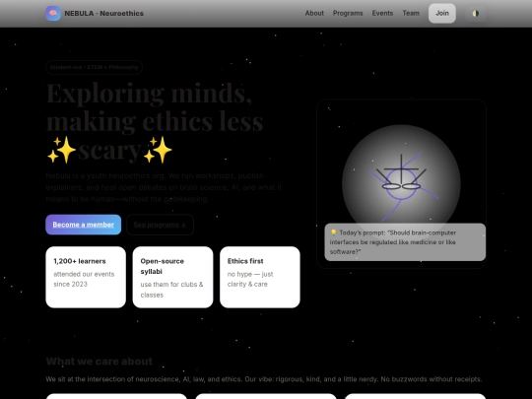The height and width of the screenshot is (399, 532).
Task: Click the 'Exploring minds' hero headline
Action: (155, 121)
